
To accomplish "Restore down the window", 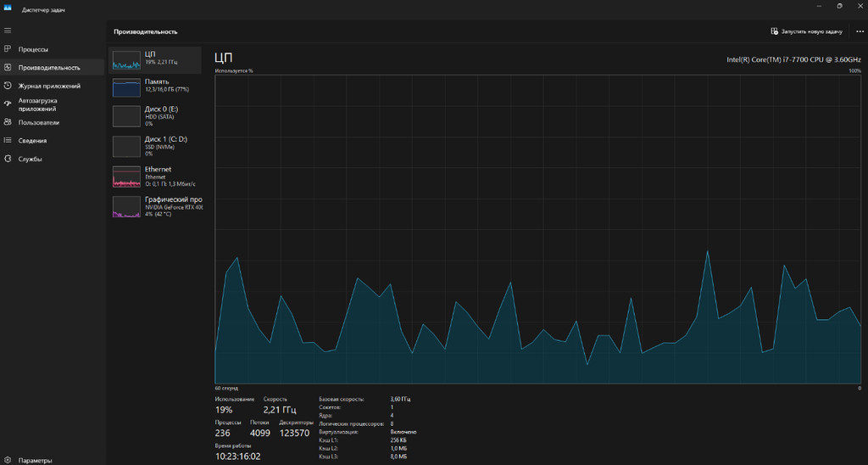I will click(x=839, y=6).
